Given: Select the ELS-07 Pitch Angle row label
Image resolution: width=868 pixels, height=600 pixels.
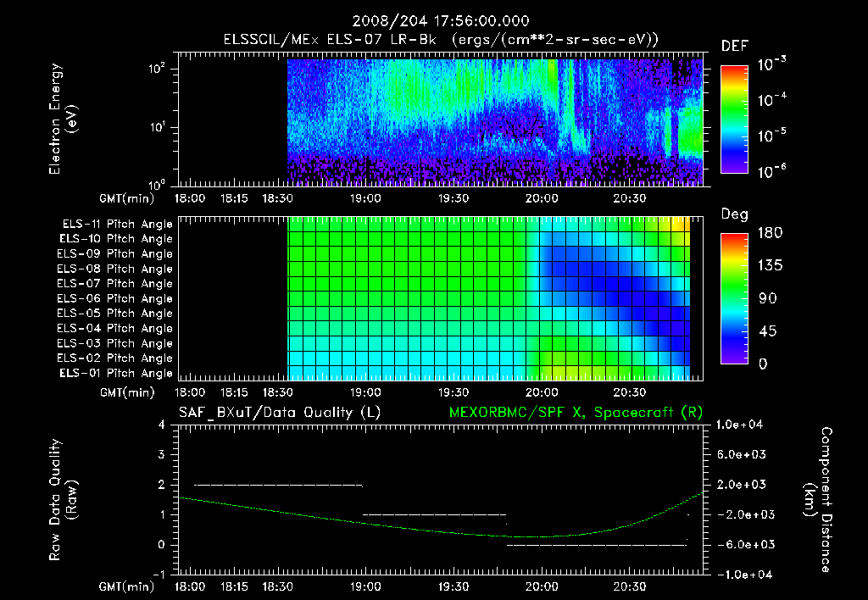Looking at the screenshot, I should [x=114, y=284].
